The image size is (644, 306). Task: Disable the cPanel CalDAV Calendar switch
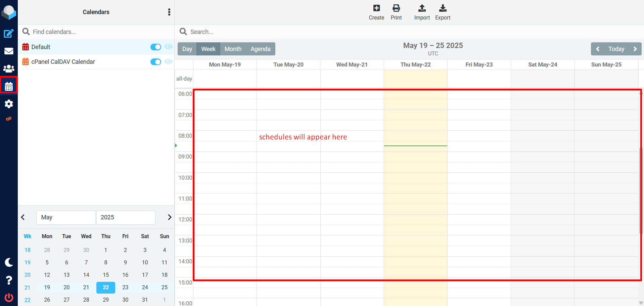point(155,62)
